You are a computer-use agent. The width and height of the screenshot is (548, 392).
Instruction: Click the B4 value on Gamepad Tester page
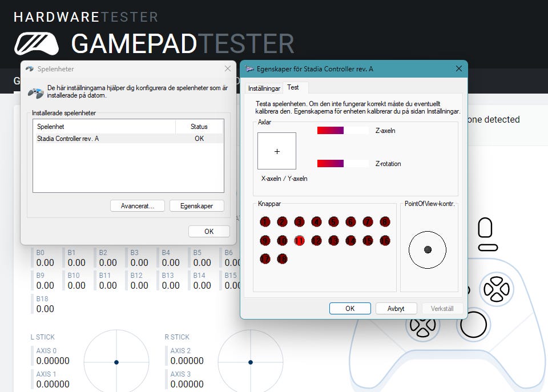[171, 262]
